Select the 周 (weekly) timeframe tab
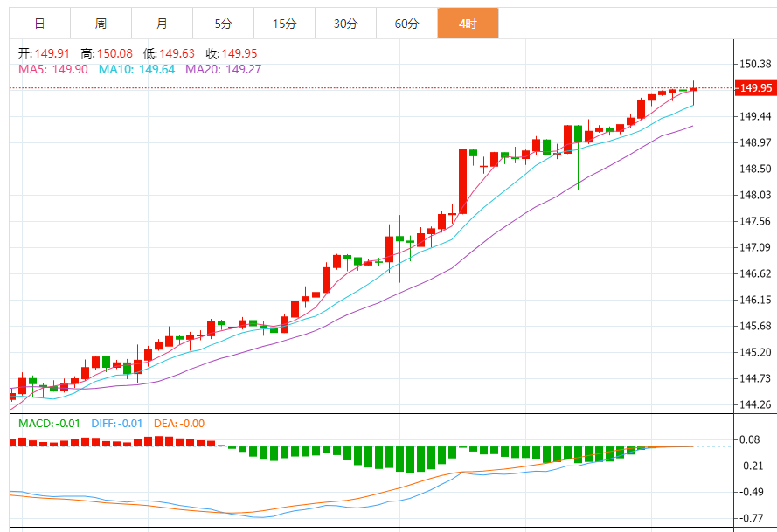 point(101,24)
